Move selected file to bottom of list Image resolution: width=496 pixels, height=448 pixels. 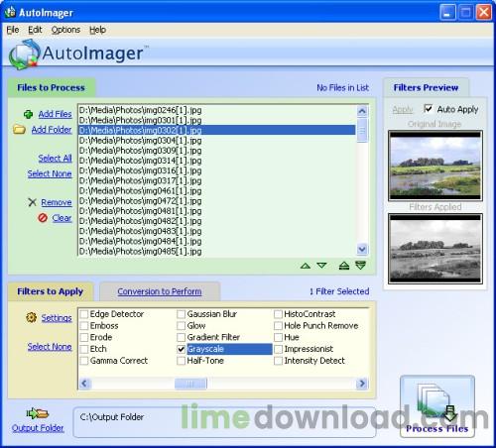[x=361, y=265]
